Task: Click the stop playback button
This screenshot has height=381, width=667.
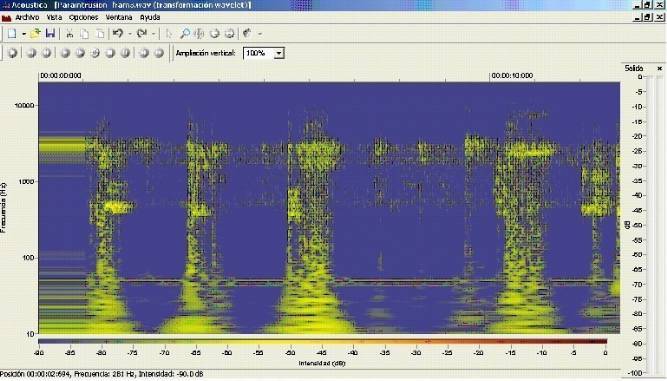Action: click(x=110, y=53)
